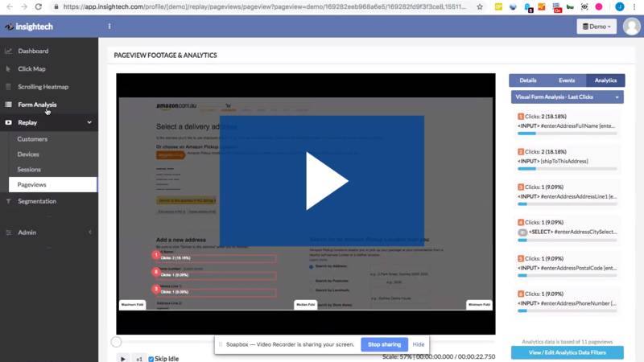Image resolution: width=644 pixels, height=362 pixels.
Task: Click the replay timeline scrubber handle
Action: [116, 342]
